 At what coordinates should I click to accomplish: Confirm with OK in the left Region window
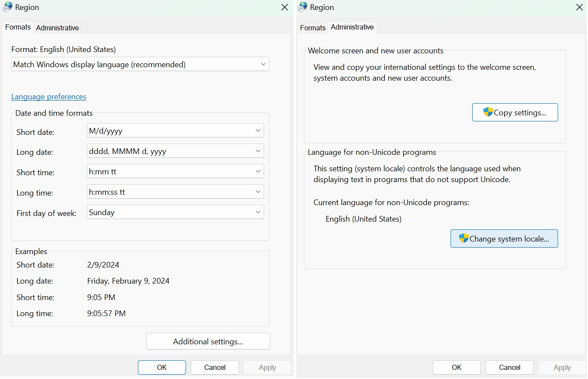[162, 367]
